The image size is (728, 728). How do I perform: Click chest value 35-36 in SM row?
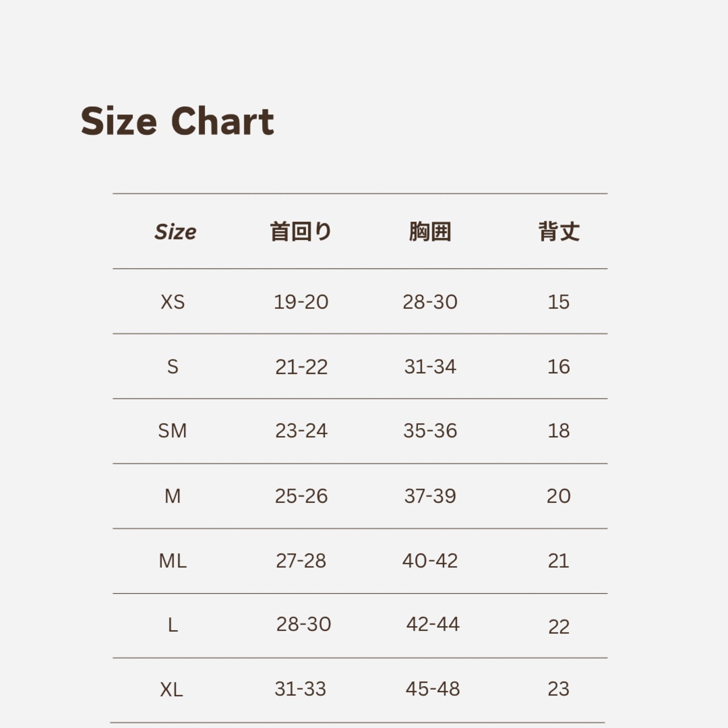point(430,431)
